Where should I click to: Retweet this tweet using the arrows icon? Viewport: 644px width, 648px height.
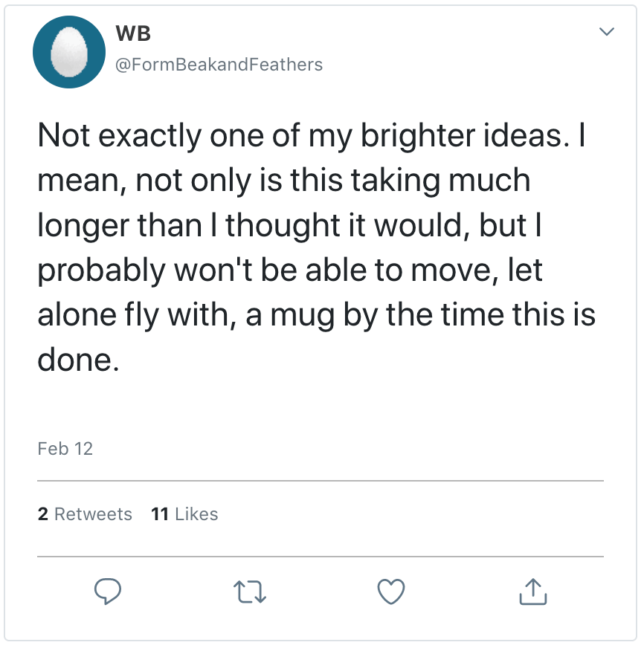(249, 592)
